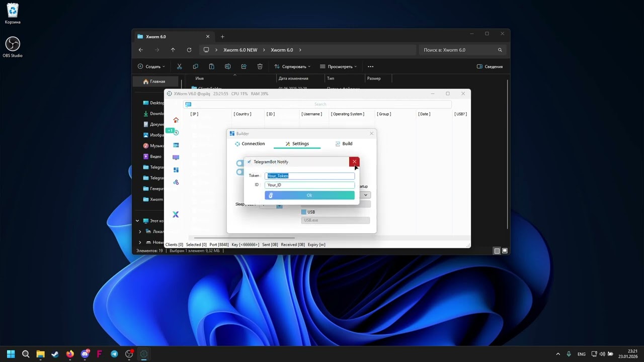Go up one folder level in Explorer

pyautogui.click(x=173, y=50)
